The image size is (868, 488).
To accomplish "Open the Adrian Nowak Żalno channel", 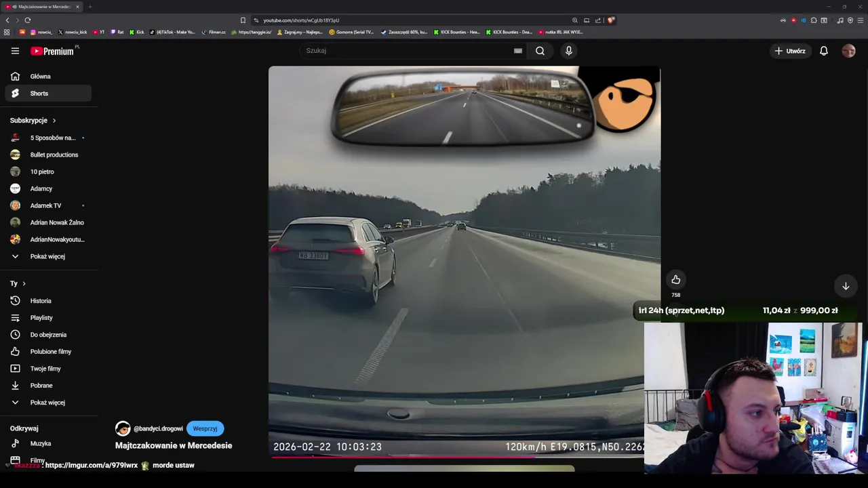I will pyautogui.click(x=48, y=222).
